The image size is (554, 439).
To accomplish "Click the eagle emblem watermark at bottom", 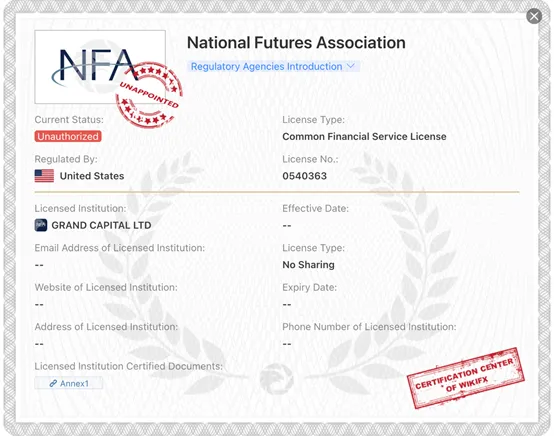I will click(276, 379).
